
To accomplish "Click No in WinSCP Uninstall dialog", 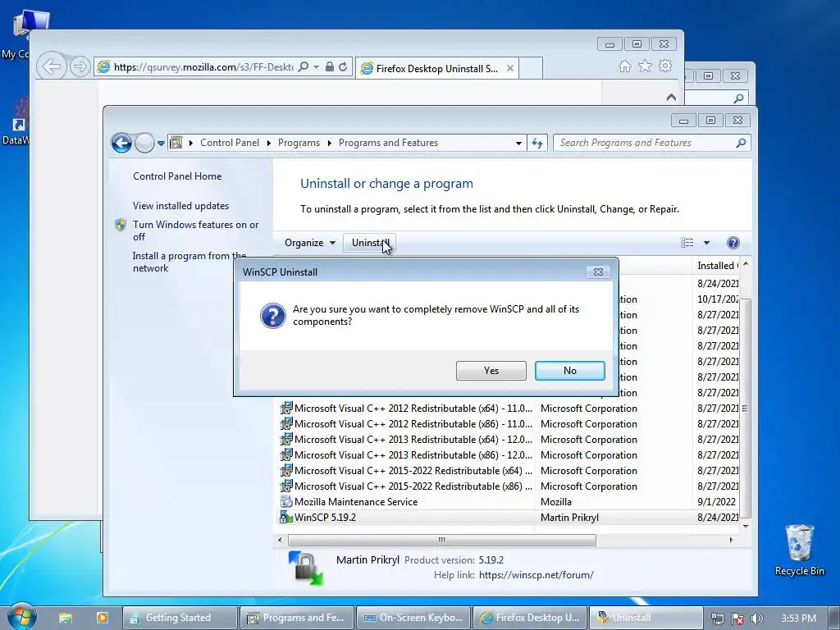I will [x=569, y=371].
